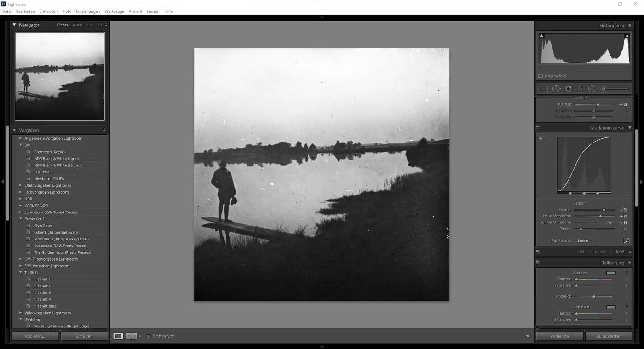Activate the adjustment brush tool

pyautogui.click(x=615, y=89)
